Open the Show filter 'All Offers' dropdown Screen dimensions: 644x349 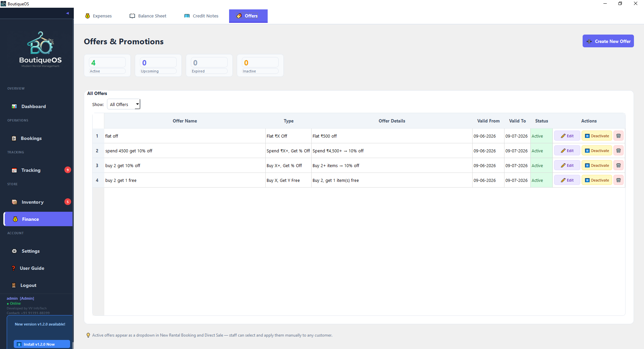tap(123, 104)
